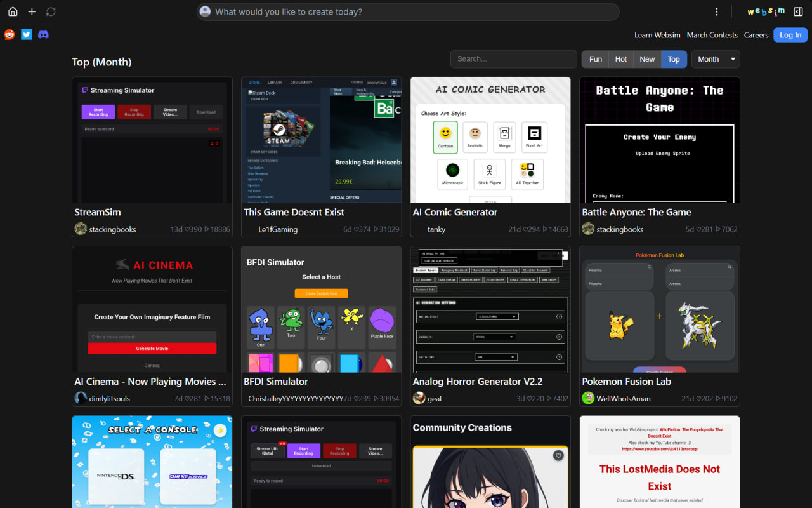Visit stackingbooks profile under StreamSim
Image resolution: width=812 pixels, height=508 pixels.
click(x=112, y=229)
